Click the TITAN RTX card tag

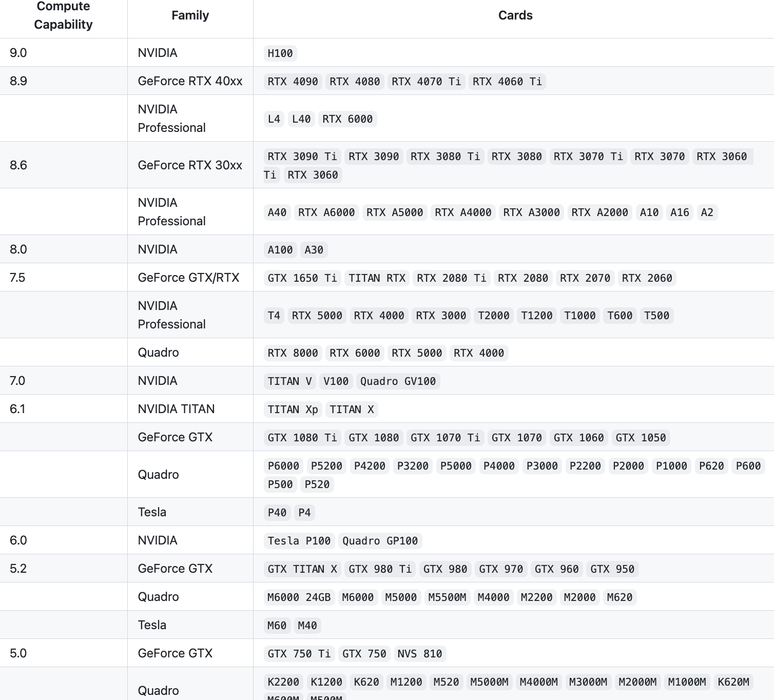click(x=377, y=278)
